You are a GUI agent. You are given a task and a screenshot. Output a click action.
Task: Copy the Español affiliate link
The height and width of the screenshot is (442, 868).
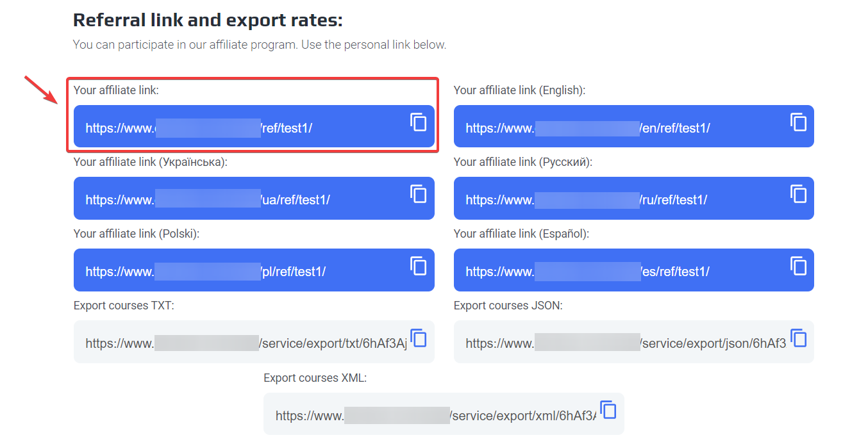pyautogui.click(x=798, y=265)
